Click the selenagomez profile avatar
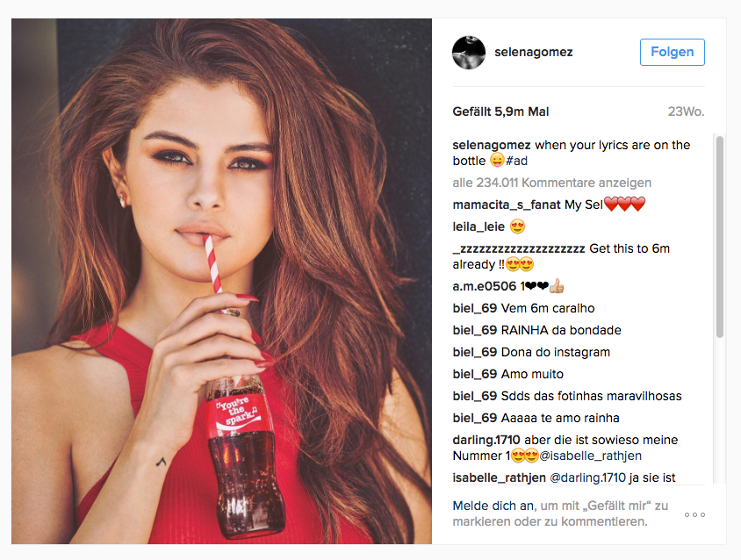 469,52
